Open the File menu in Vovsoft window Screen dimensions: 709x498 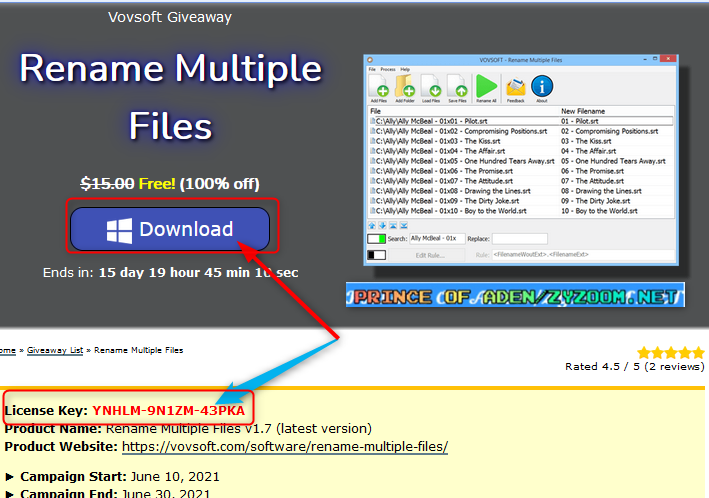[x=372, y=69]
